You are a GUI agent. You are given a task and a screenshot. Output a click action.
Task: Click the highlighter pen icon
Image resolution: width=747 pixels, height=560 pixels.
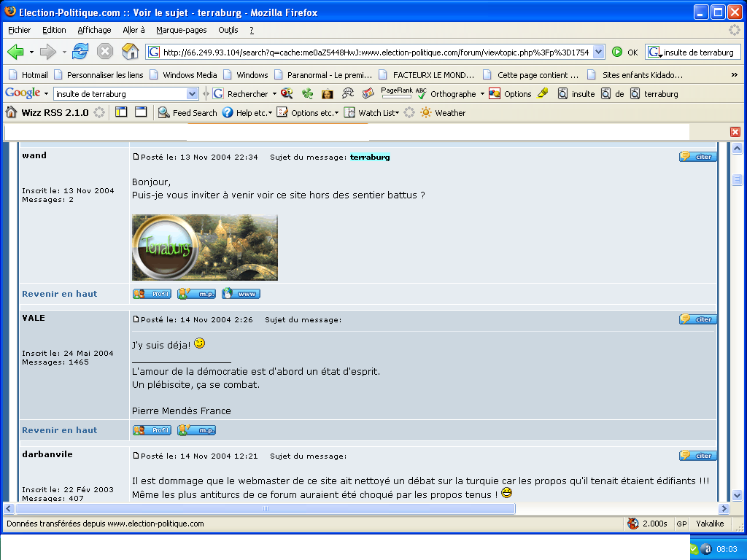(543, 93)
